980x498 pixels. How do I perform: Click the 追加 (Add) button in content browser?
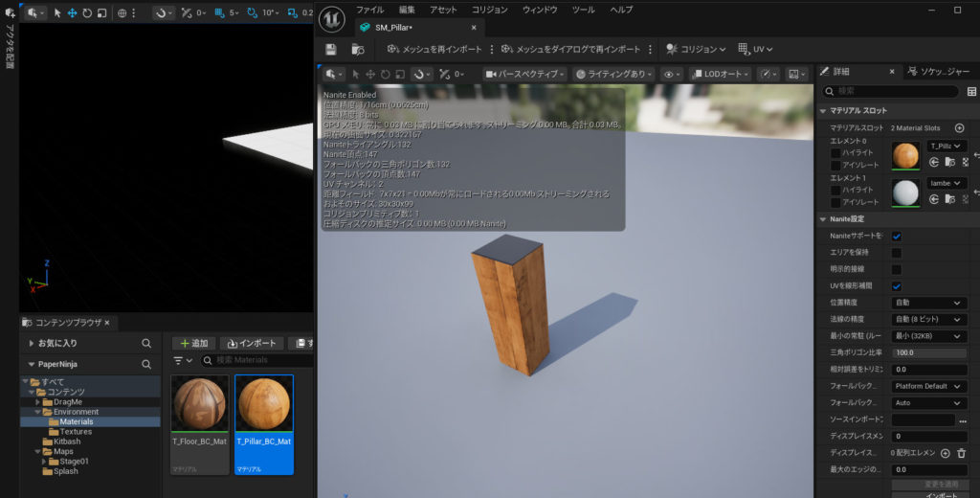tap(193, 343)
